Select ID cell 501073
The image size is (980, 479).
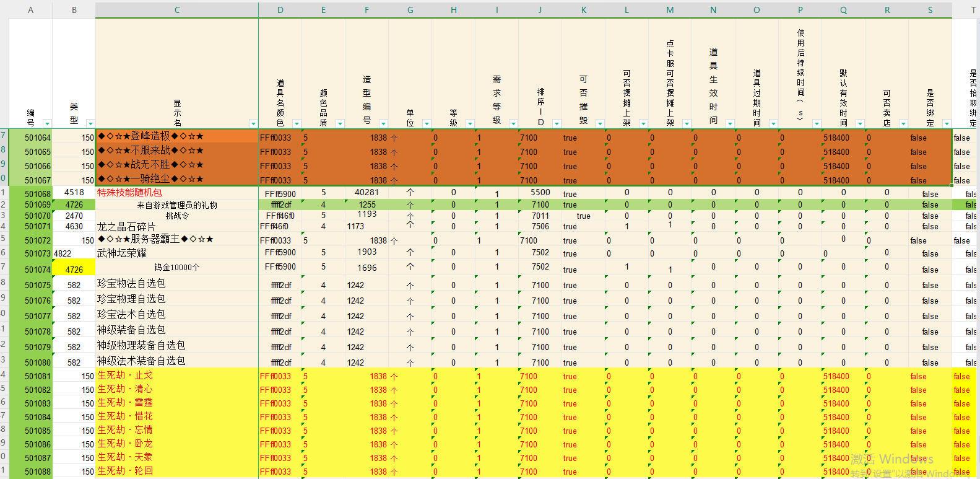38,253
